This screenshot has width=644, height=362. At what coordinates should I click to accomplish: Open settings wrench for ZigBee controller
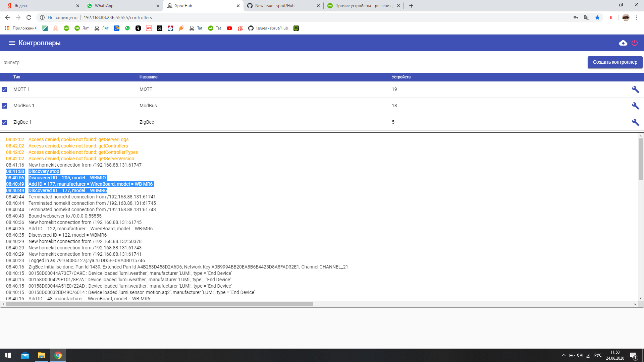[636, 122]
